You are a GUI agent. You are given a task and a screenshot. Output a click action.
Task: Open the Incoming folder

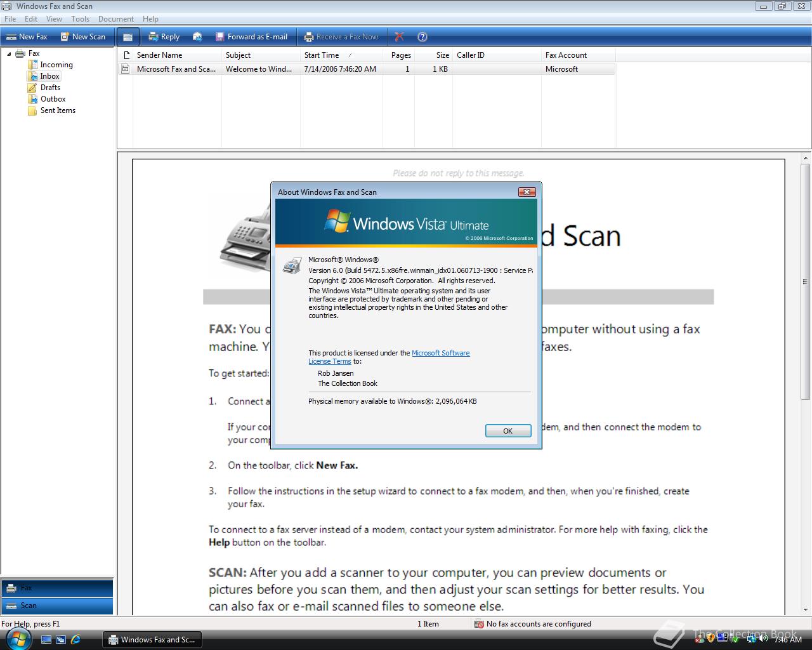tap(56, 65)
